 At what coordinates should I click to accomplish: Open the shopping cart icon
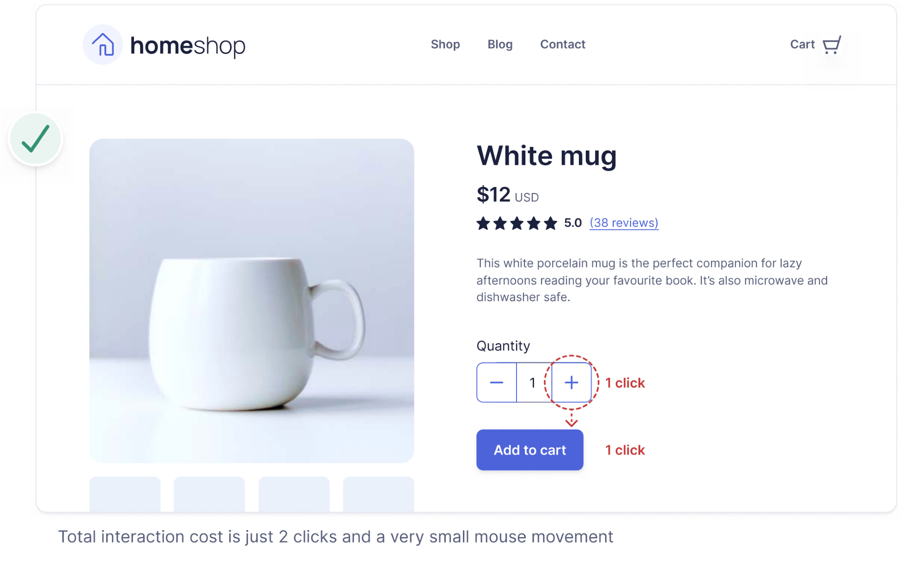pyautogui.click(x=832, y=45)
